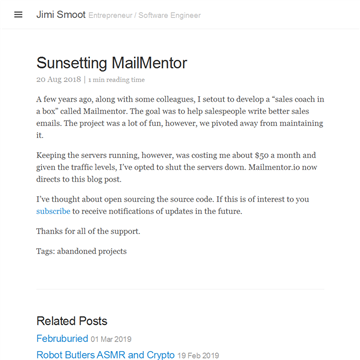Click the abandoned projects tag
Image resolution: width=360 pixels, height=360 pixels.
pos(92,251)
